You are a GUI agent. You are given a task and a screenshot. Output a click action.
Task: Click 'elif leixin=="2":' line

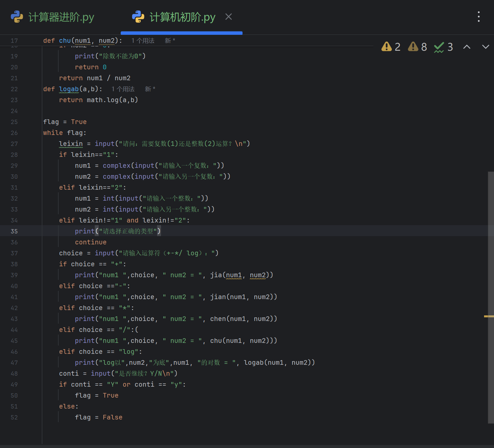[x=92, y=187]
